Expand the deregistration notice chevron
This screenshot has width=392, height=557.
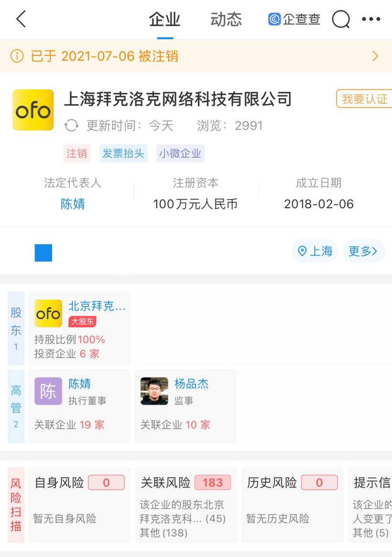tap(375, 56)
